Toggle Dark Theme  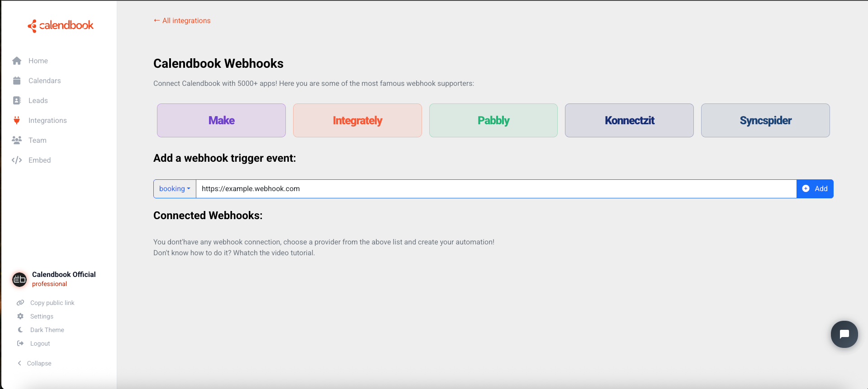(x=47, y=330)
